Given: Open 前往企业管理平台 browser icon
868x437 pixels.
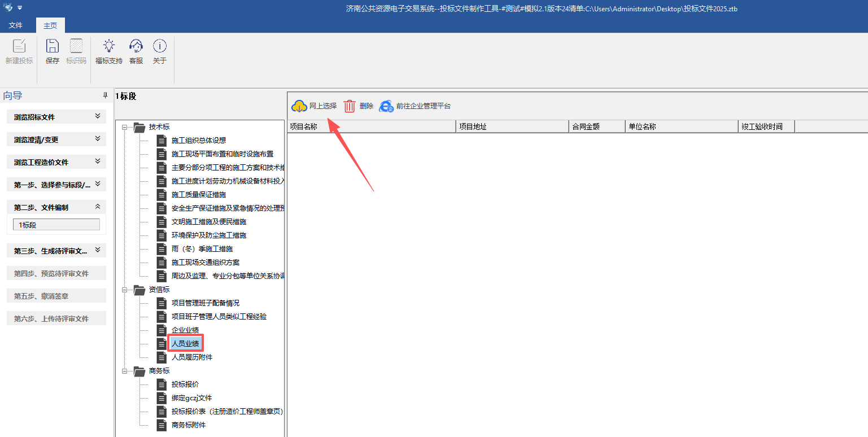Looking at the screenshot, I should coord(386,106).
